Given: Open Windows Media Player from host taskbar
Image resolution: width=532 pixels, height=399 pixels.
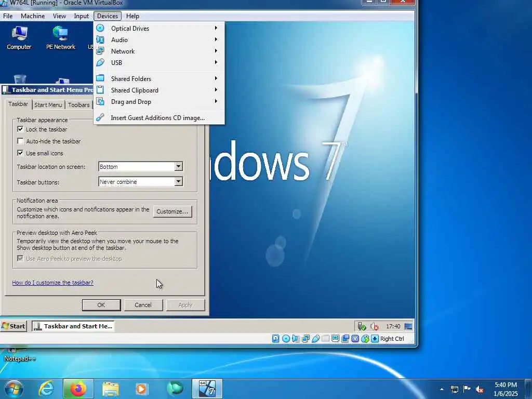Looking at the screenshot, I should point(142,389).
